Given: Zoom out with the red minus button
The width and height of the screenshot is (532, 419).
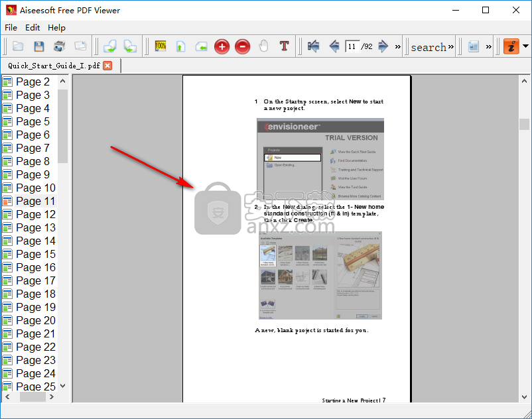Looking at the screenshot, I should 243,46.
